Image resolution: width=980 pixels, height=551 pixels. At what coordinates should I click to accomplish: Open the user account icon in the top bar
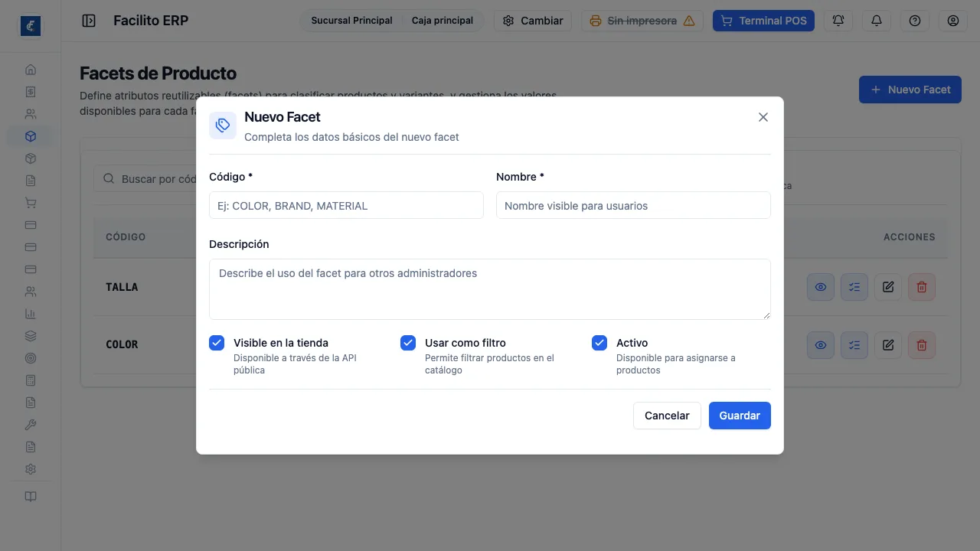point(953,21)
